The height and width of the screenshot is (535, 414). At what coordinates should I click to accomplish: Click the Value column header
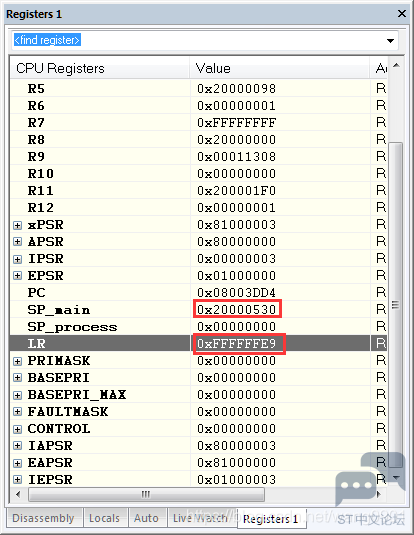point(280,68)
